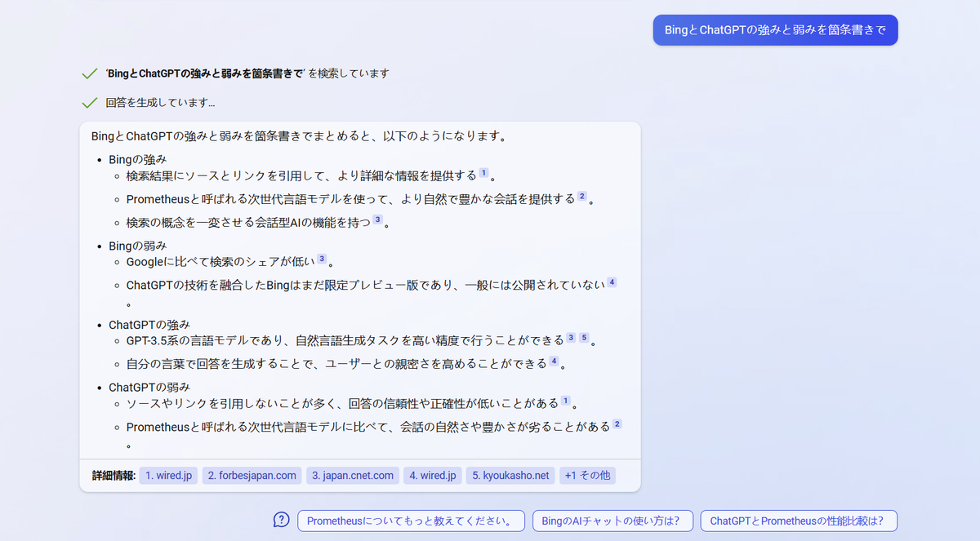The image size is (980, 541).
Task: Select the 'Prometheusについてもっと教えてください。' suggestion
Action: pos(411,520)
